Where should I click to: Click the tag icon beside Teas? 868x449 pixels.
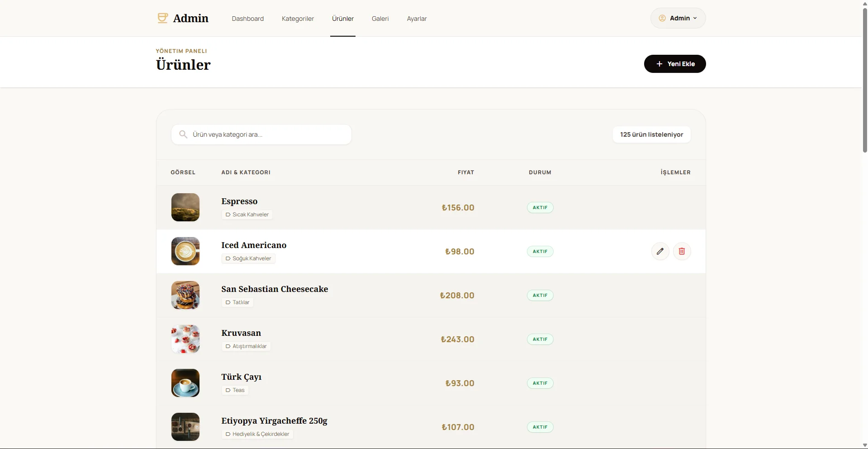click(x=228, y=390)
